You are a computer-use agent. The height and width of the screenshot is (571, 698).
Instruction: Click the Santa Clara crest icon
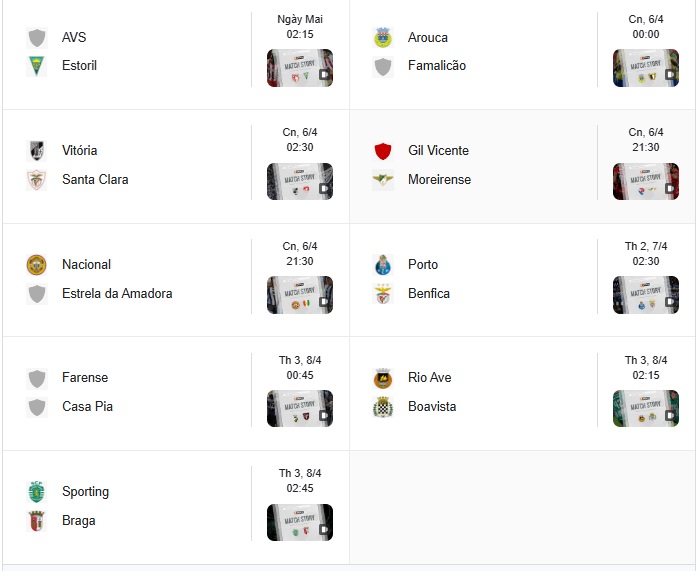[37, 180]
